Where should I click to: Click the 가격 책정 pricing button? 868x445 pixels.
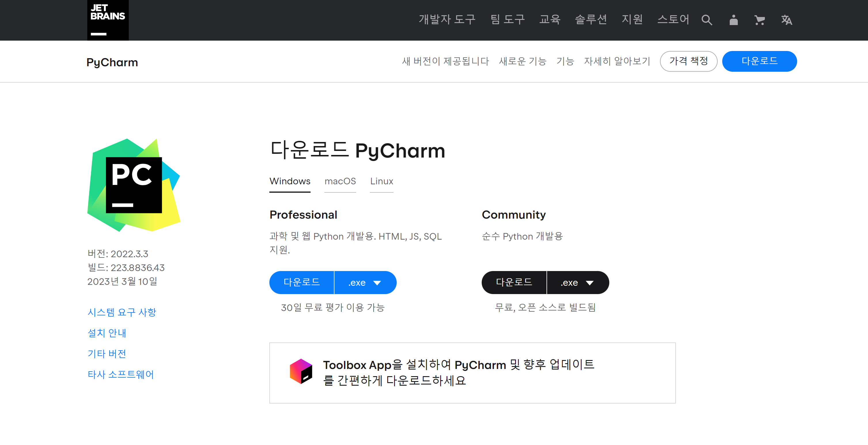689,61
